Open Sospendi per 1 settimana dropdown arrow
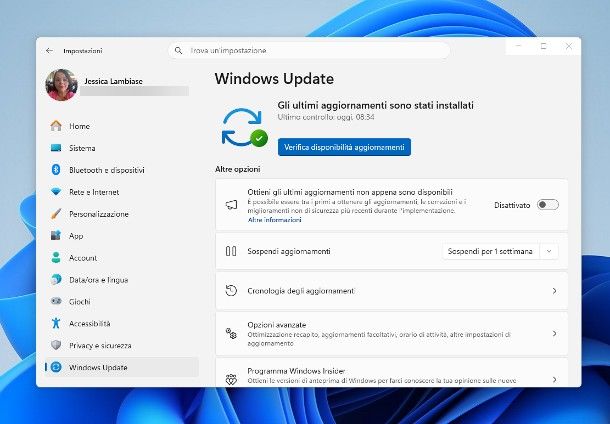 tap(549, 251)
